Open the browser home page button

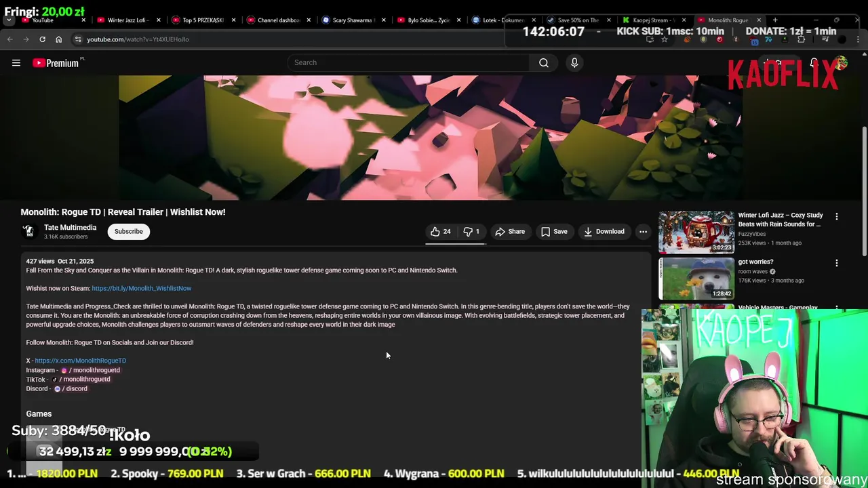click(58, 39)
